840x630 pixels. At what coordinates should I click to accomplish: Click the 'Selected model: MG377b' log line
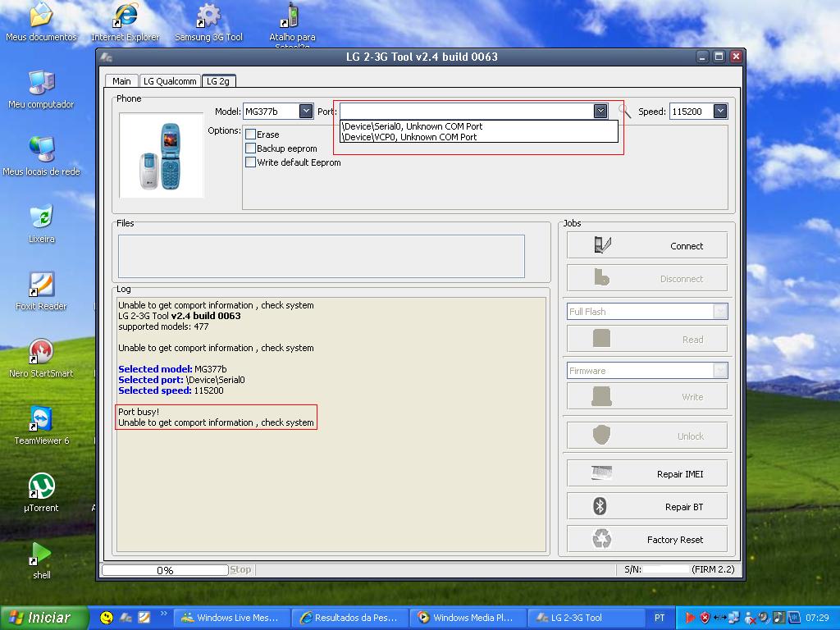(x=172, y=369)
